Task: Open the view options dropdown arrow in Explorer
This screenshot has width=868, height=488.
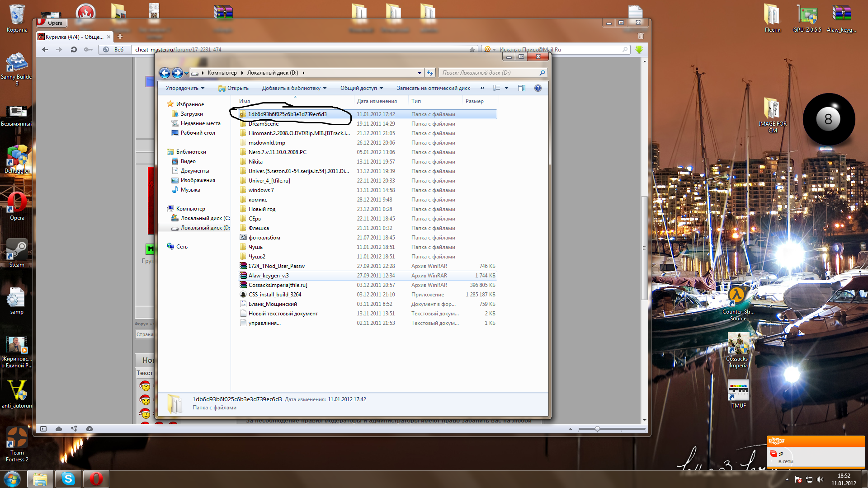Action: [x=506, y=88]
